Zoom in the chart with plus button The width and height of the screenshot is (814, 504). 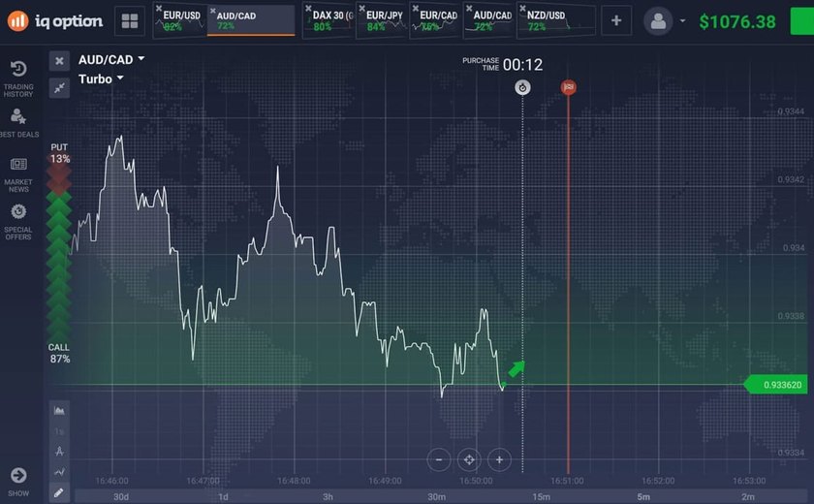pyautogui.click(x=499, y=459)
